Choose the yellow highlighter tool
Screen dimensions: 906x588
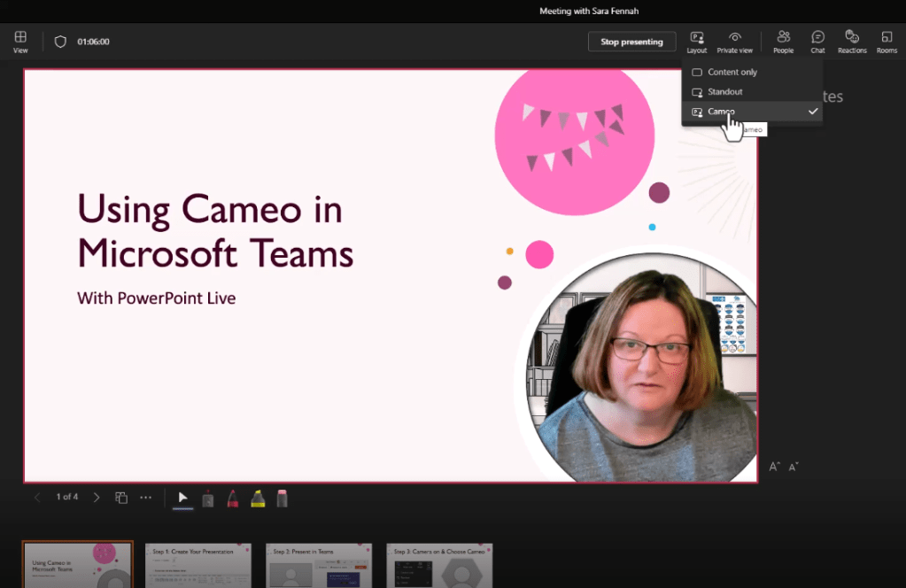point(258,499)
